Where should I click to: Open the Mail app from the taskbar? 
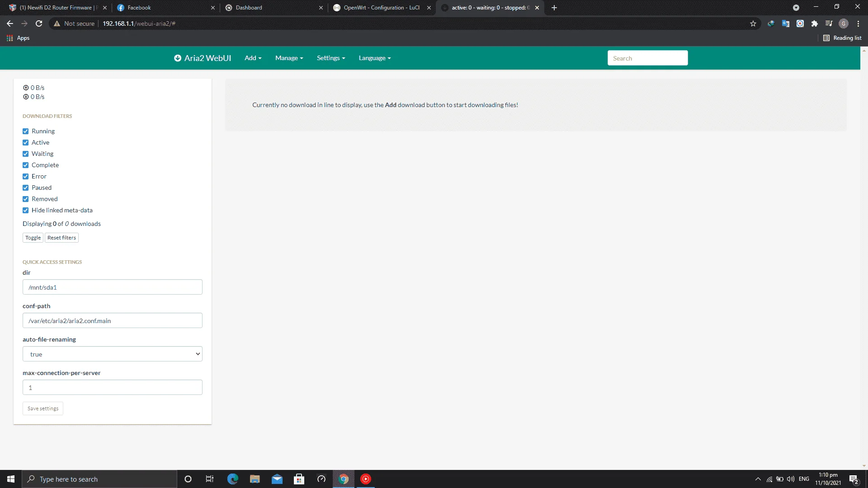277,479
